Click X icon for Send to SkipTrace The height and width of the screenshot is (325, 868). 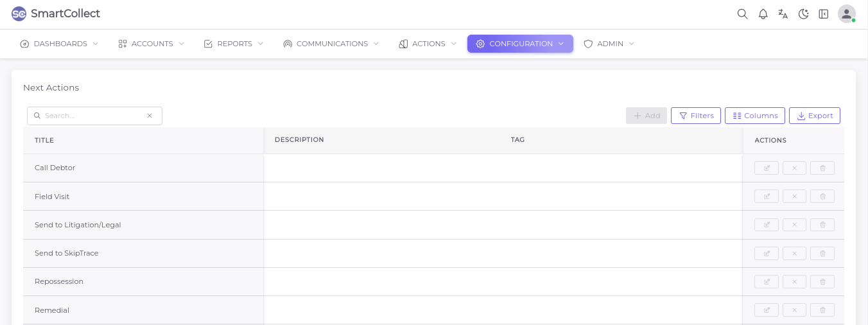794,253
